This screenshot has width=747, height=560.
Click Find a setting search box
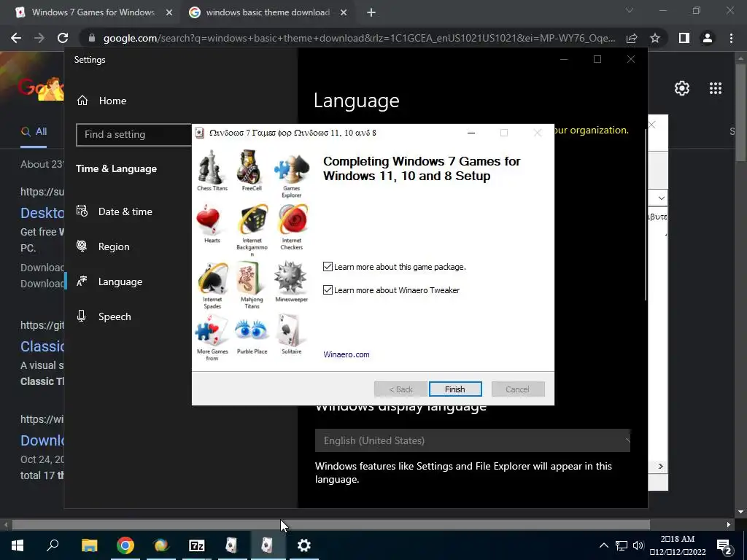point(134,134)
